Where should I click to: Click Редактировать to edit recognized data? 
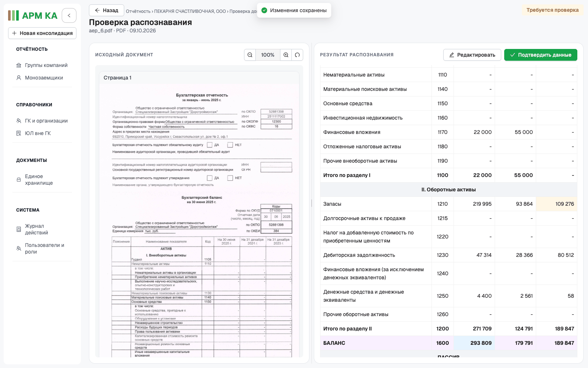[472, 55]
